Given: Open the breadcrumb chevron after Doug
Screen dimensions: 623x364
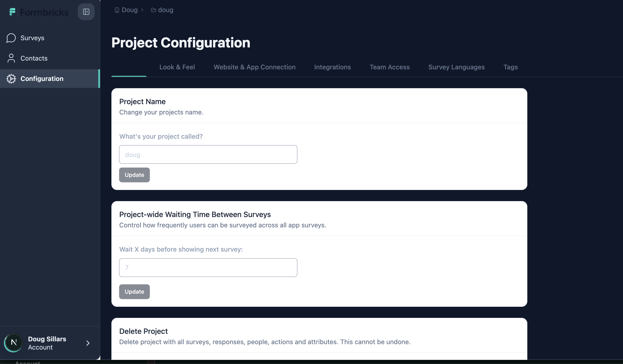Looking at the screenshot, I should click(142, 10).
